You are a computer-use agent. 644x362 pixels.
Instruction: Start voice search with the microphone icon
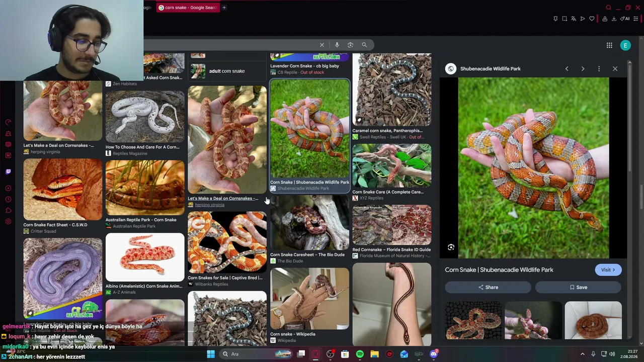[x=337, y=45]
